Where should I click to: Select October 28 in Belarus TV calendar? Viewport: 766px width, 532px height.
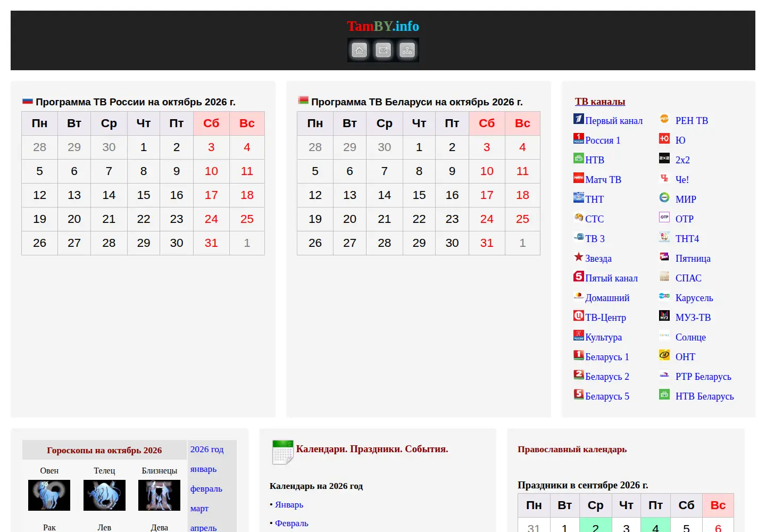click(384, 243)
